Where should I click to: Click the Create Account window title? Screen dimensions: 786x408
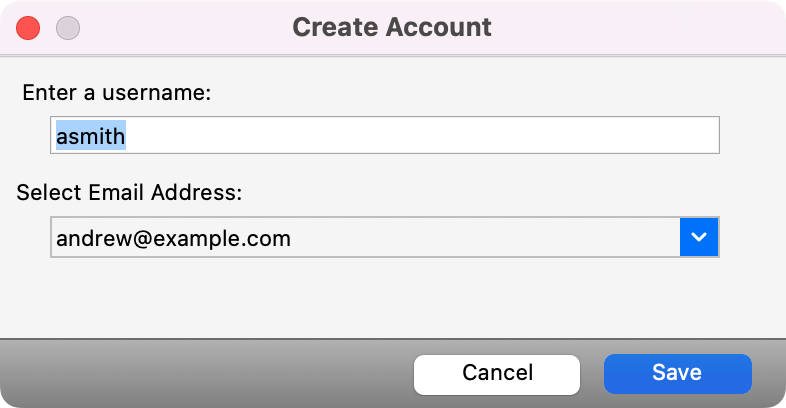click(x=392, y=27)
